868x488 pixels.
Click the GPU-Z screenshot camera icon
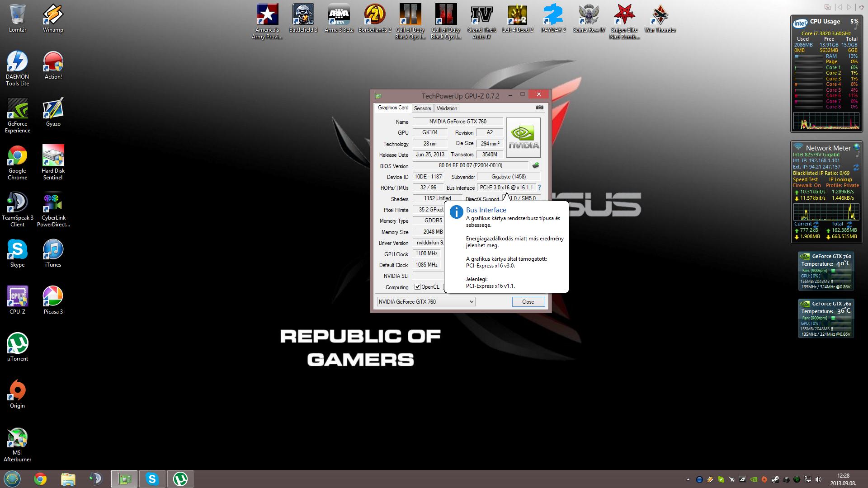pyautogui.click(x=539, y=108)
